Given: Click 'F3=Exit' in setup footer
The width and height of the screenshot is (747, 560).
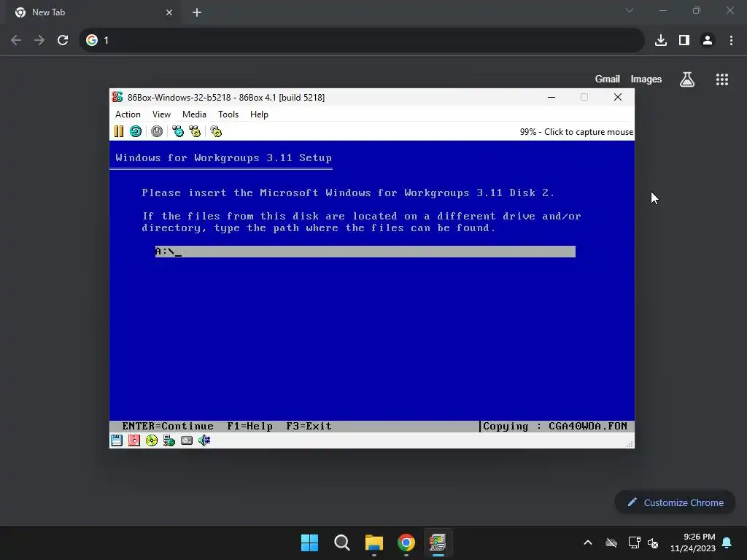Looking at the screenshot, I should 309,426.
